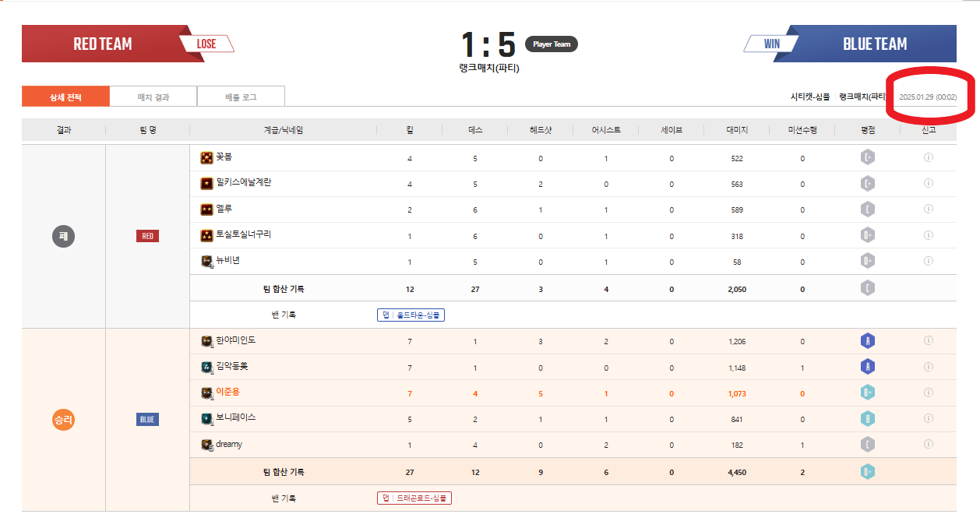Click the BLUE TEAM banner header
This screenshot has height=521, width=980.
tap(874, 44)
